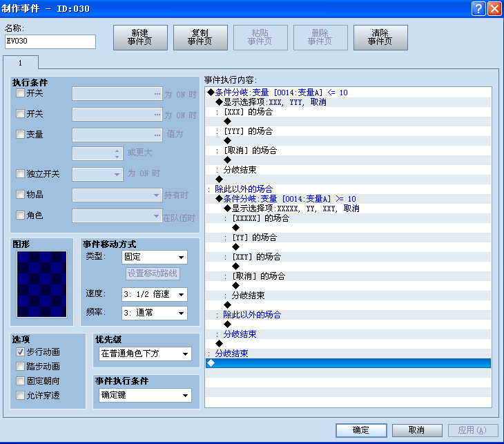Select the [XXX] 的场合 line
The width and height of the screenshot is (504, 444).
(x=348, y=112)
